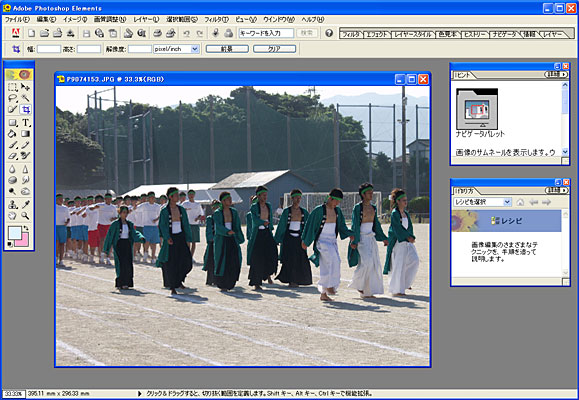
Task: Select the Brush tool
Action: click(13, 145)
